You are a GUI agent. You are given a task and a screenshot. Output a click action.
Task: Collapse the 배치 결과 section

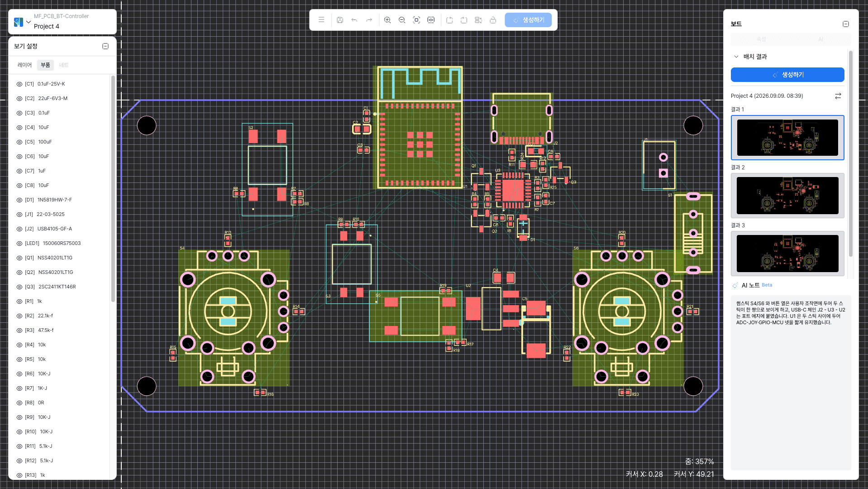pos(736,57)
